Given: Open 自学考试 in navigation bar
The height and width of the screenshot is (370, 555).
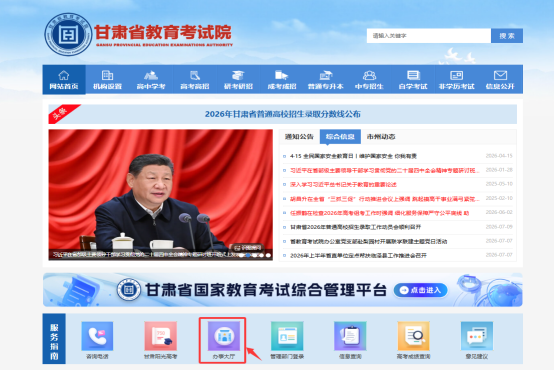Looking at the screenshot, I should click(x=413, y=80).
